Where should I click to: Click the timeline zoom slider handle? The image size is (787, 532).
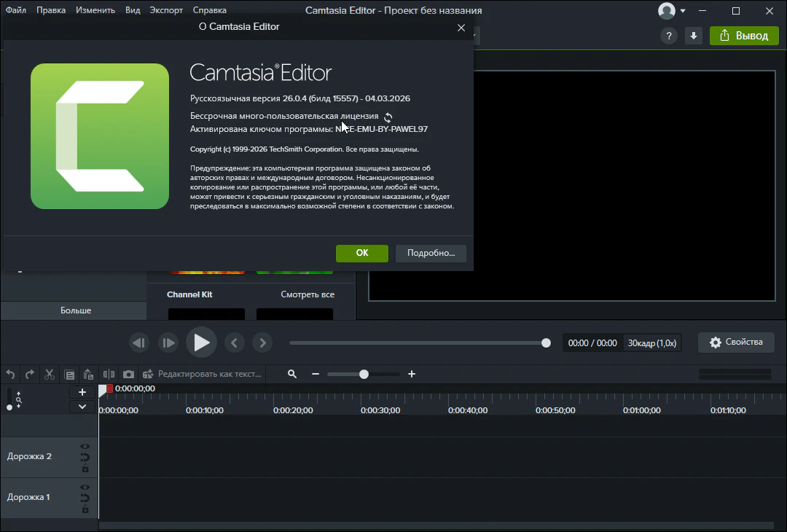coord(364,374)
